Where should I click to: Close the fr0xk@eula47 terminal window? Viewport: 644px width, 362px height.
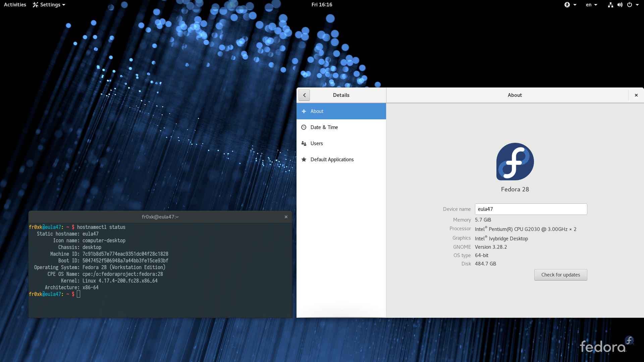pyautogui.click(x=286, y=217)
